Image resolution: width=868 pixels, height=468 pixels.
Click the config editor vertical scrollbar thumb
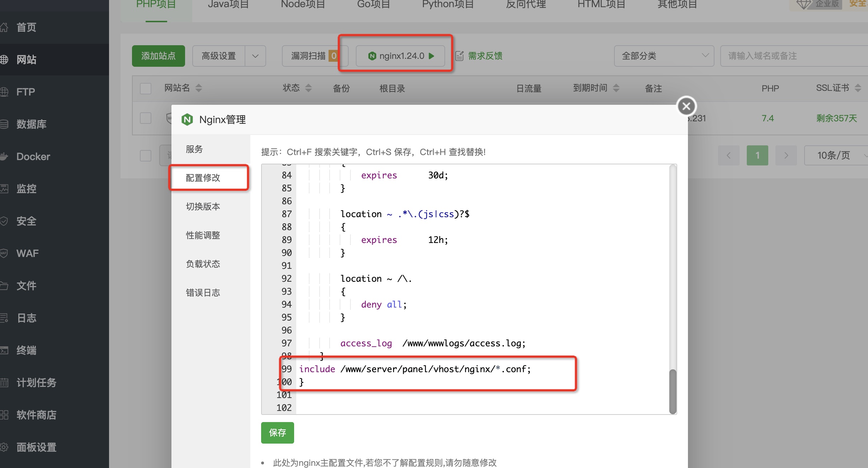pos(673,391)
